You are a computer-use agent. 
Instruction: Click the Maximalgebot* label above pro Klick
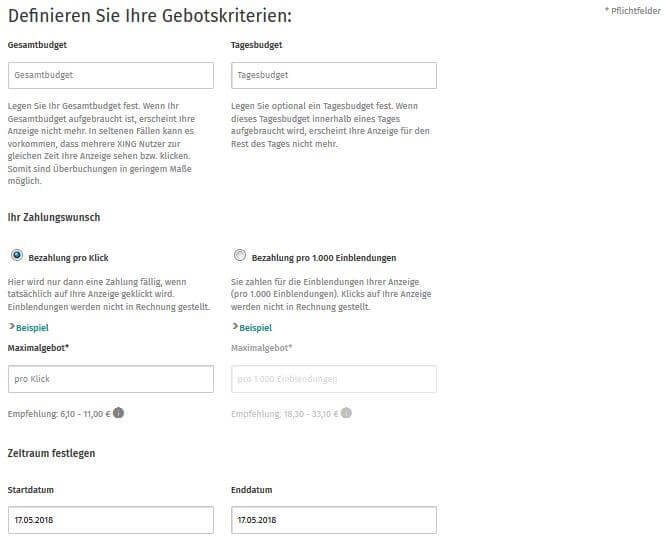(38, 348)
